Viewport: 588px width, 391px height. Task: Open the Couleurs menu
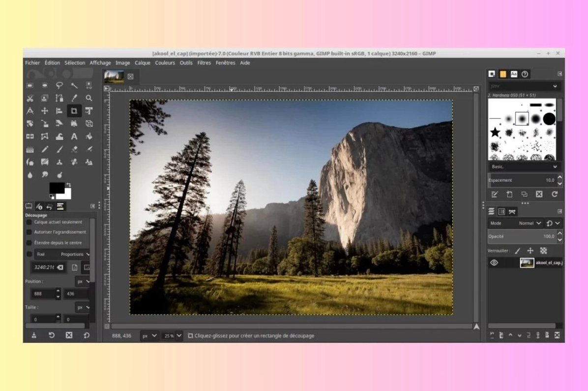[x=165, y=63]
